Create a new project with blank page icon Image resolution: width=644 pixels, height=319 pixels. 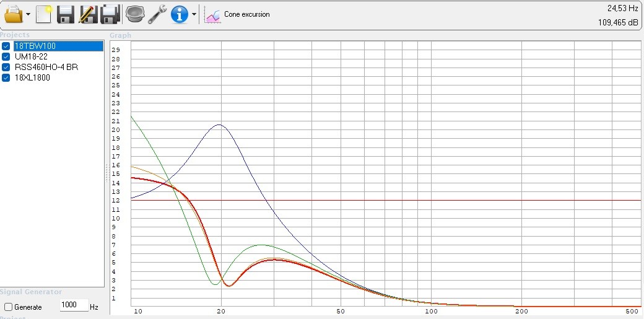coord(43,14)
